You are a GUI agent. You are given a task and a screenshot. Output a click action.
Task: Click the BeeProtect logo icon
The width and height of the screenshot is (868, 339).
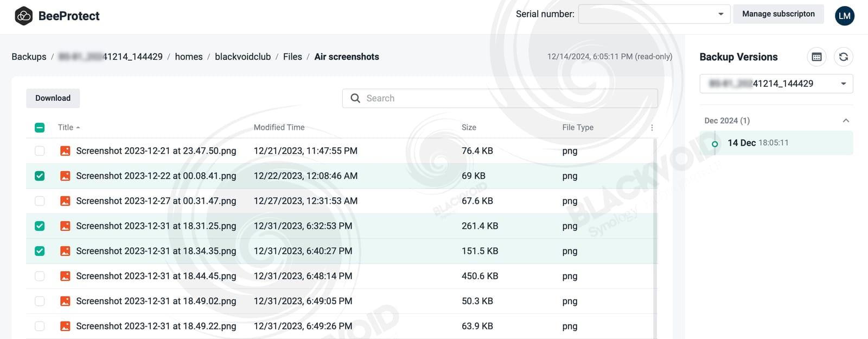[24, 16]
